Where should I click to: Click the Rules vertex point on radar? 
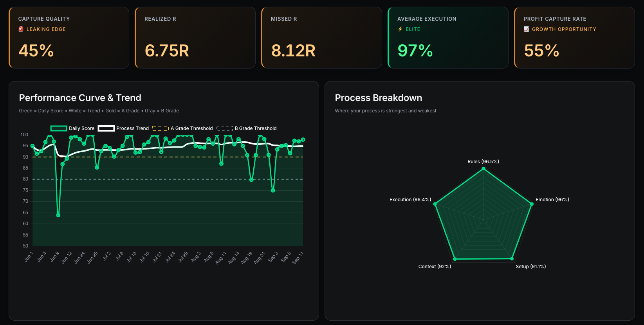(483, 169)
